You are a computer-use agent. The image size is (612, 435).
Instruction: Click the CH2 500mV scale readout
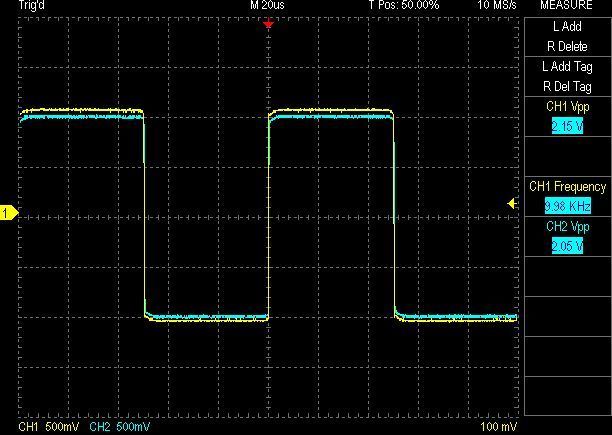[x=119, y=426]
